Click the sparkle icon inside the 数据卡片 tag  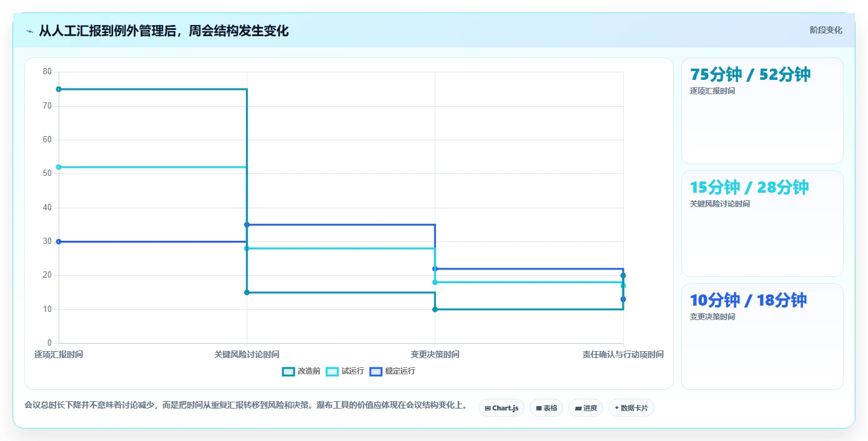616,408
